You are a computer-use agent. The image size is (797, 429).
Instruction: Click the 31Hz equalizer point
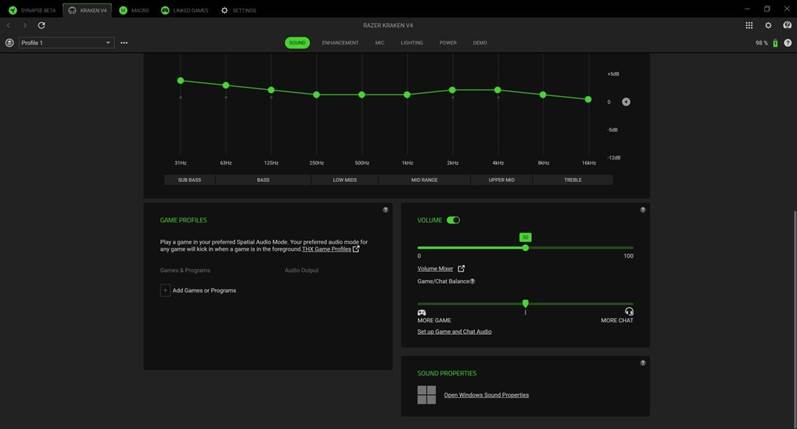coord(180,81)
